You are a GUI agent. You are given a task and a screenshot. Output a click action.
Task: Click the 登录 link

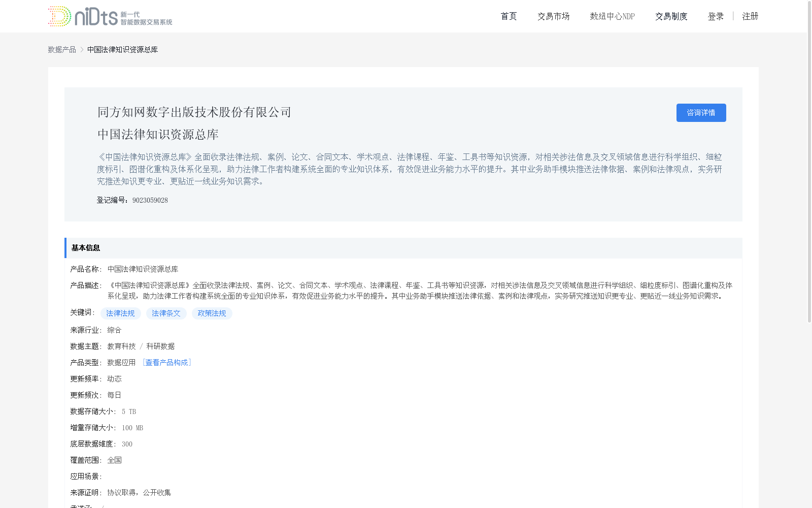[716, 16]
